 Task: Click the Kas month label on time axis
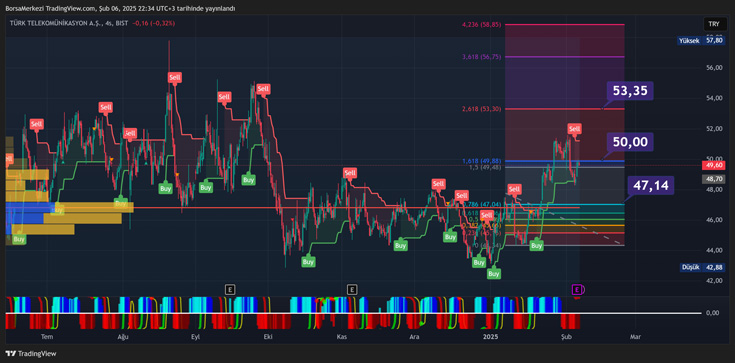342,337
